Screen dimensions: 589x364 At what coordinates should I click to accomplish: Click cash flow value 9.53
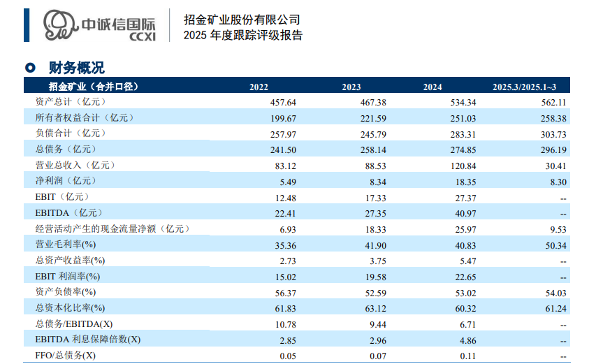(558, 230)
